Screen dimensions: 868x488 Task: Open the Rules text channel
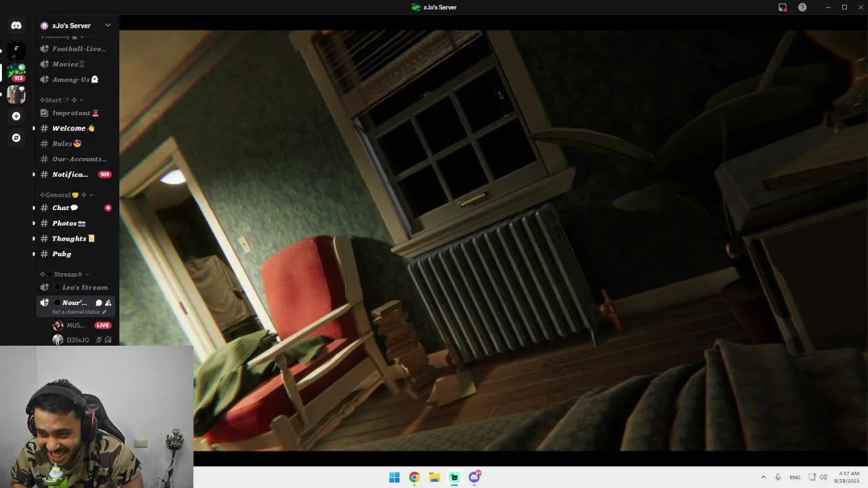(75, 144)
